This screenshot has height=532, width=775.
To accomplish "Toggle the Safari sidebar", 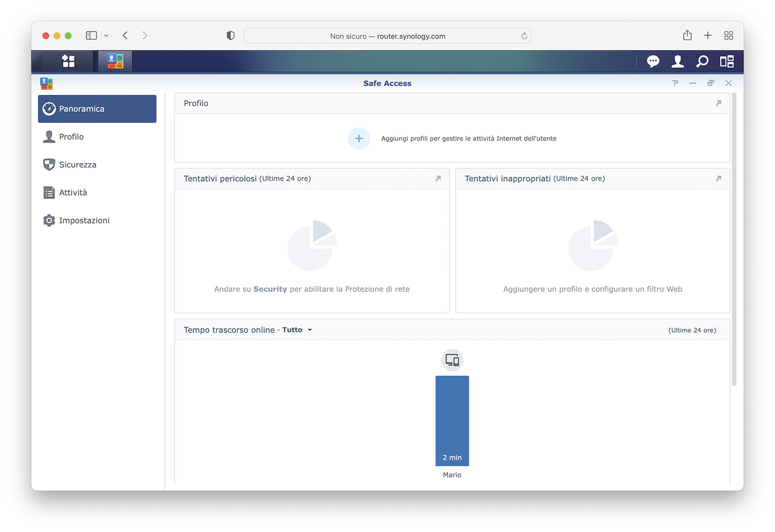I will pos(91,35).
